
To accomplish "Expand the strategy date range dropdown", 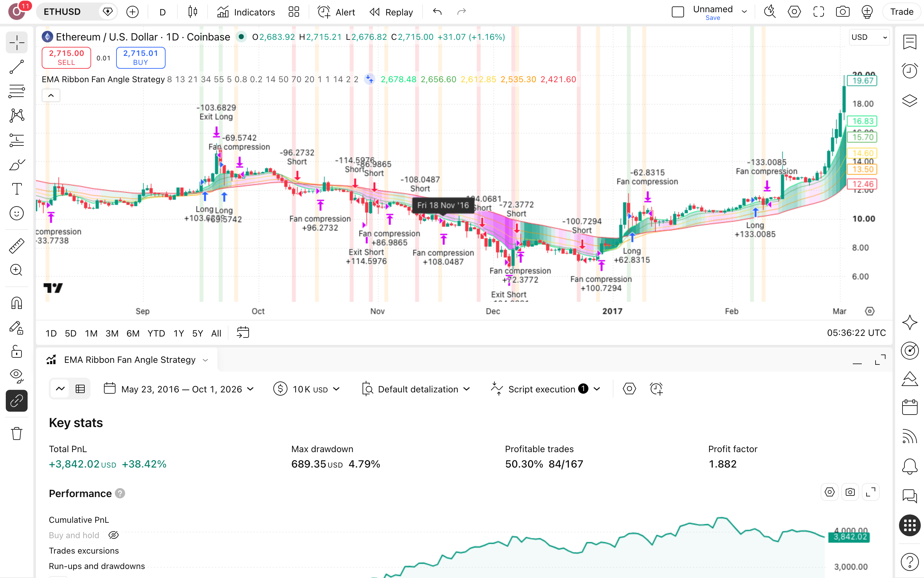I will click(179, 389).
